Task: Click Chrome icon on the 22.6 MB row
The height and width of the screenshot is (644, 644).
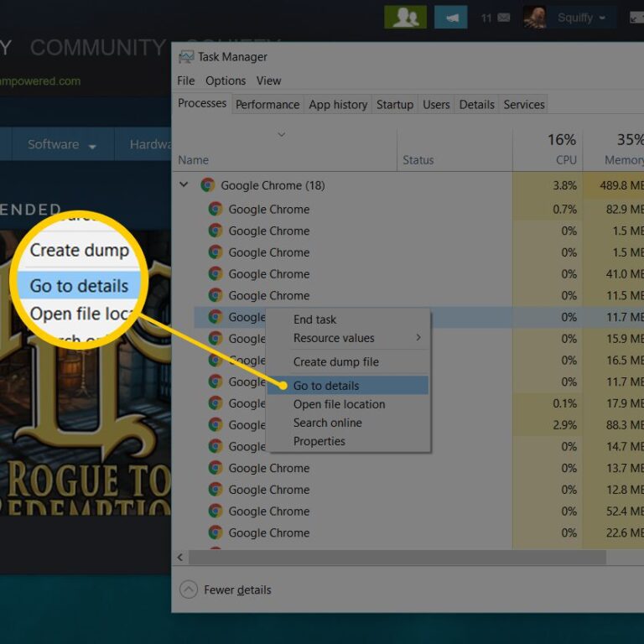Action: coord(216,532)
